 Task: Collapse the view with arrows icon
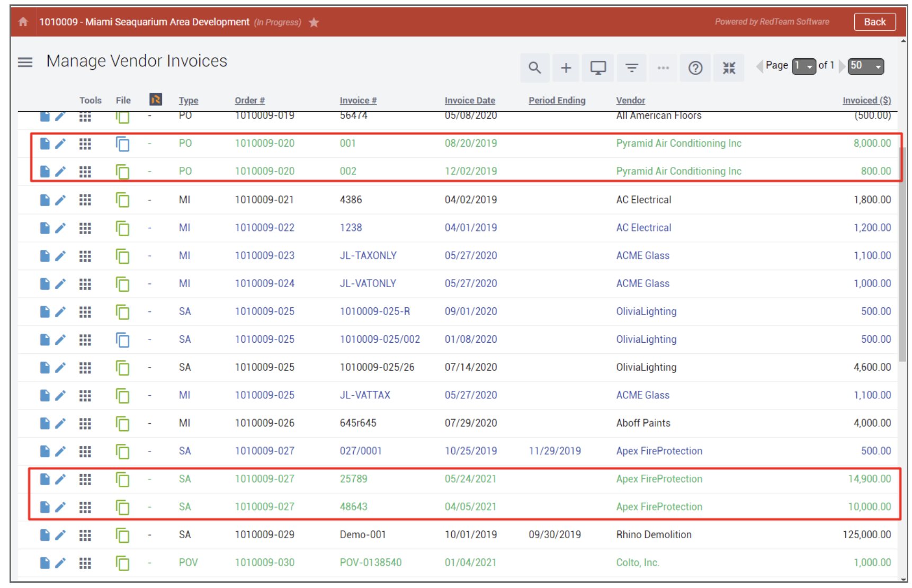point(729,68)
